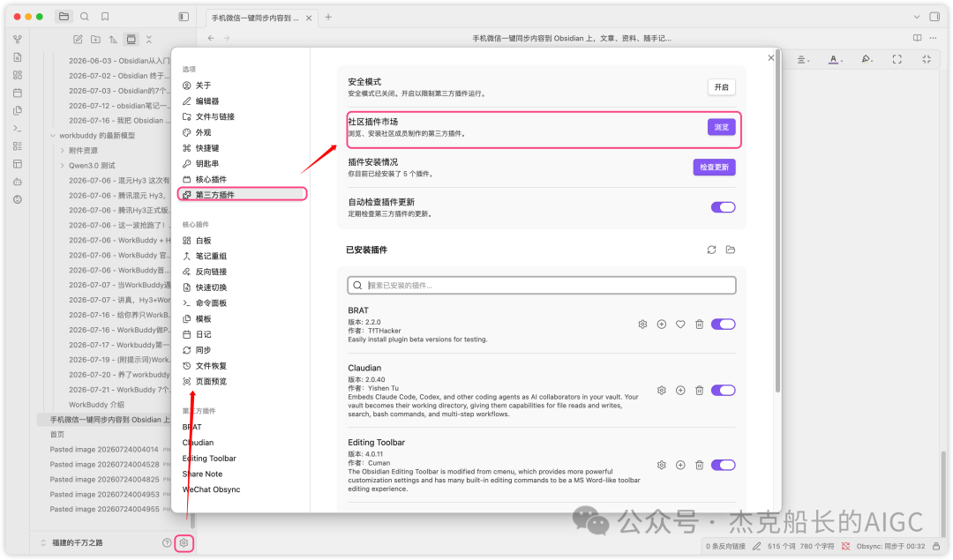Turn on safe mode with 开启 button

tap(722, 86)
